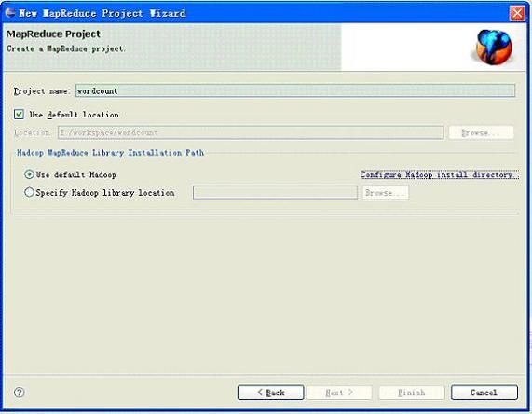Click the 'Location:' label
This screenshot has width=532, height=414.
coord(33,132)
